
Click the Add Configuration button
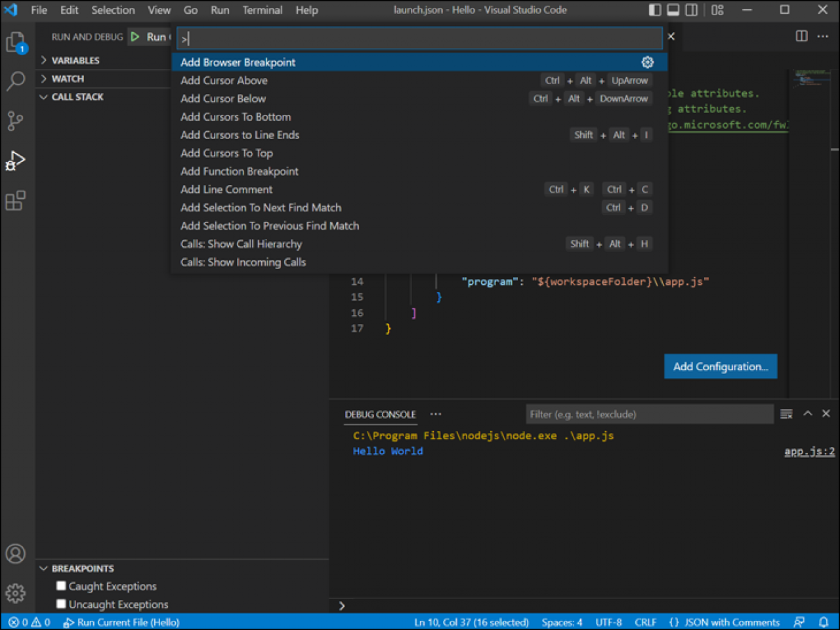coord(720,366)
